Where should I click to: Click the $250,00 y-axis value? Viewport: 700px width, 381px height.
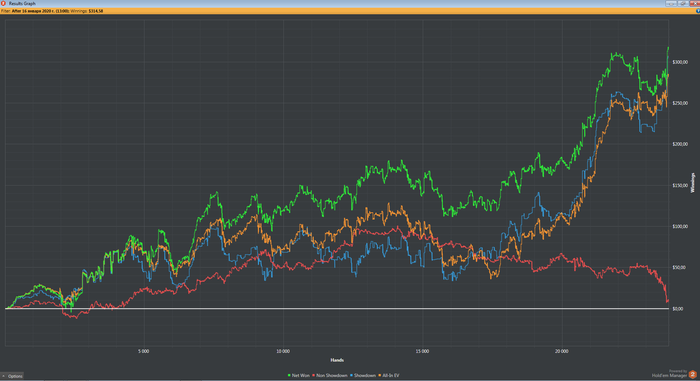pyautogui.click(x=680, y=103)
